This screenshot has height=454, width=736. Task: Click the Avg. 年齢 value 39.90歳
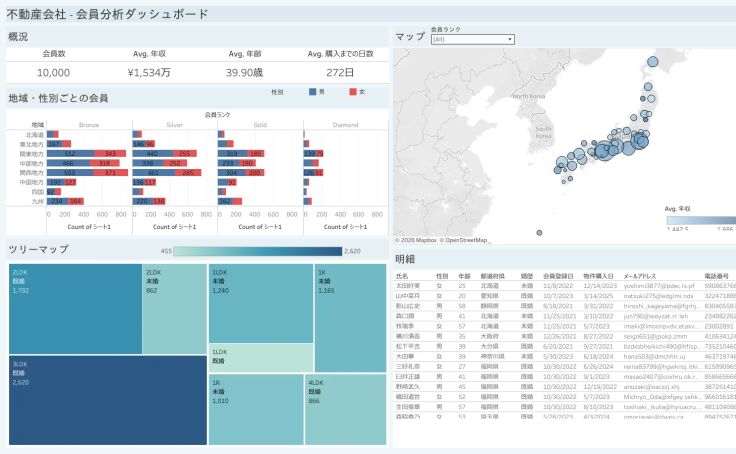tap(245, 73)
